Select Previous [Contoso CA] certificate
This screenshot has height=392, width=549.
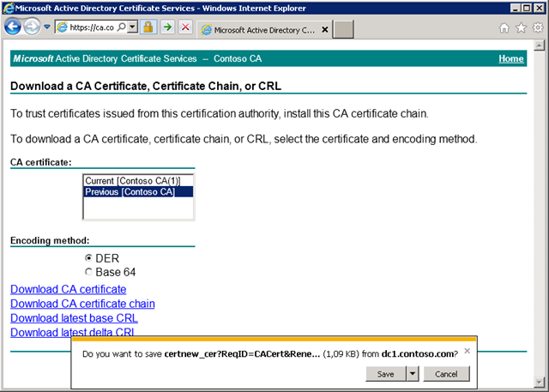pyautogui.click(x=138, y=191)
